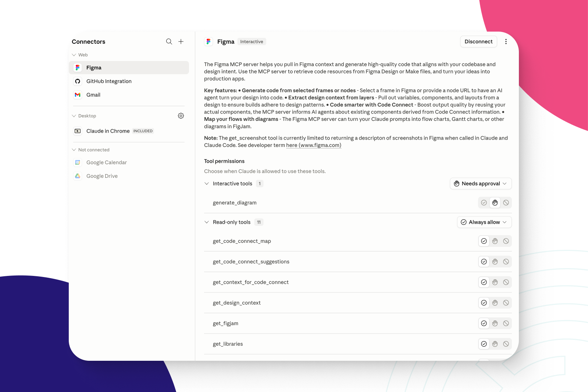This screenshot has height=392, width=588.
Task: Collapse the Web connectors section
Action: pos(74,55)
